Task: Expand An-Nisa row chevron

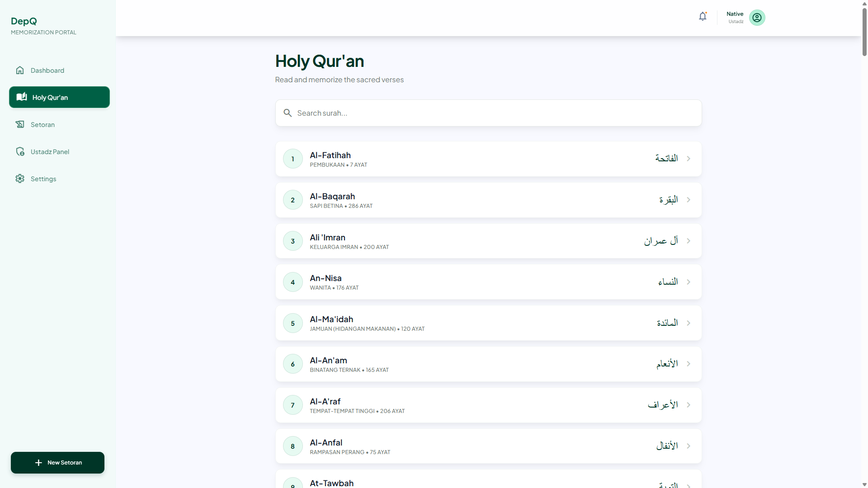Action: (x=689, y=282)
